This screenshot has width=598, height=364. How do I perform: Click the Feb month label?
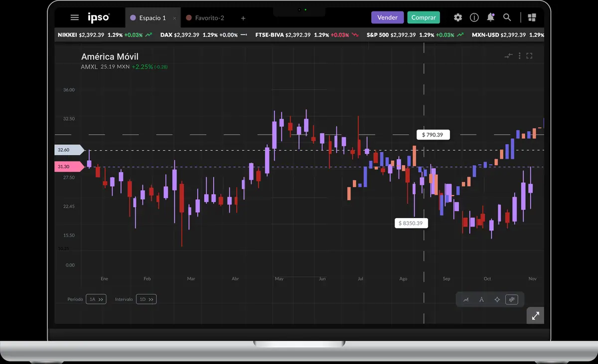(x=147, y=279)
